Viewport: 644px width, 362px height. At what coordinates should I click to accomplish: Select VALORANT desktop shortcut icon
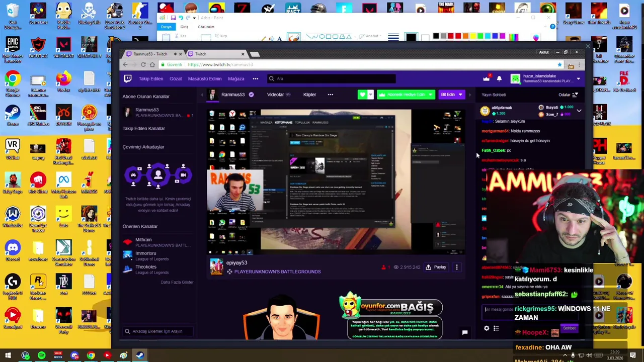(x=63, y=48)
